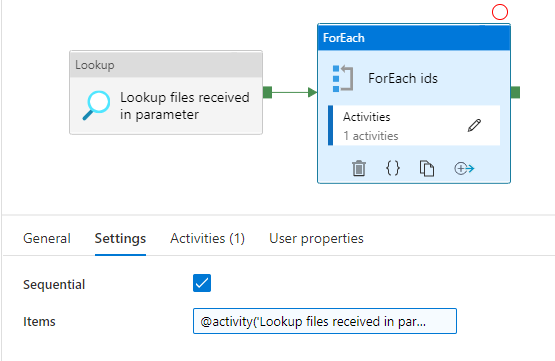
Task: Click the Lookup magnifying glass icon
Action: [x=96, y=105]
